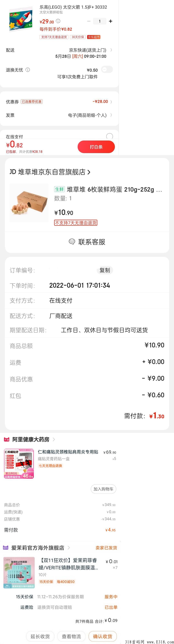Open the egg product thumbnail

point(29,203)
